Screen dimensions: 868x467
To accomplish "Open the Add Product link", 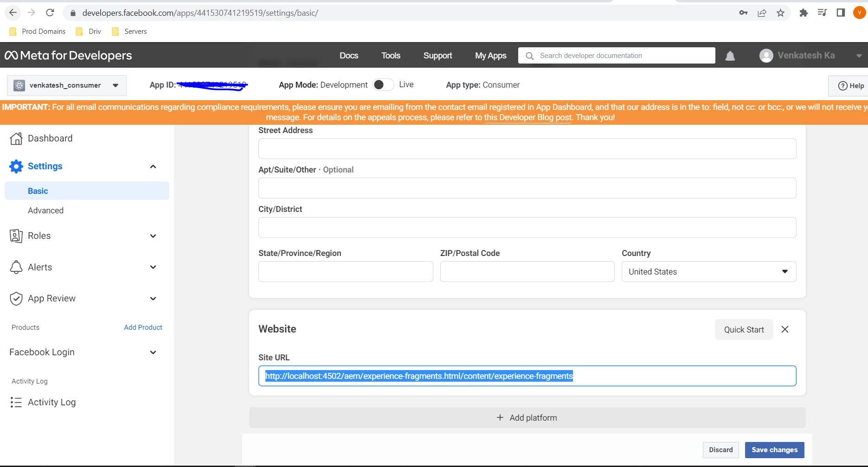I will point(143,327).
